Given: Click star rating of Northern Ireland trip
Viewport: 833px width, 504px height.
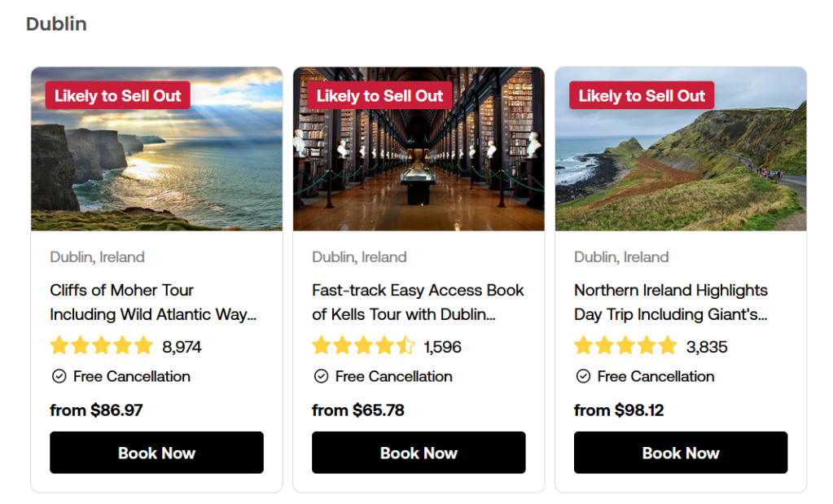Looking at the screenshot, I should pos(625,346).
